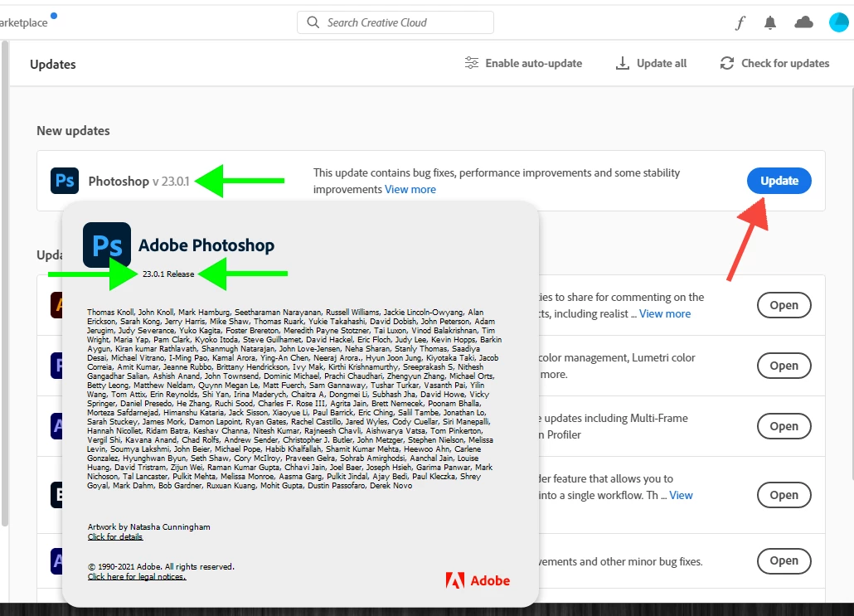
Task: Click Enable auto-update
Action: tap(523, 63)
